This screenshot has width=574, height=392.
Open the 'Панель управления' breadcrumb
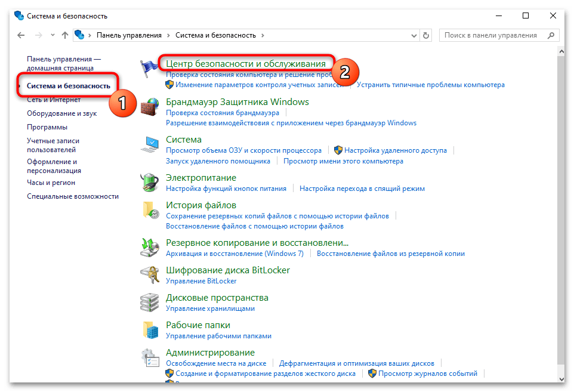[x=129, y=35]
